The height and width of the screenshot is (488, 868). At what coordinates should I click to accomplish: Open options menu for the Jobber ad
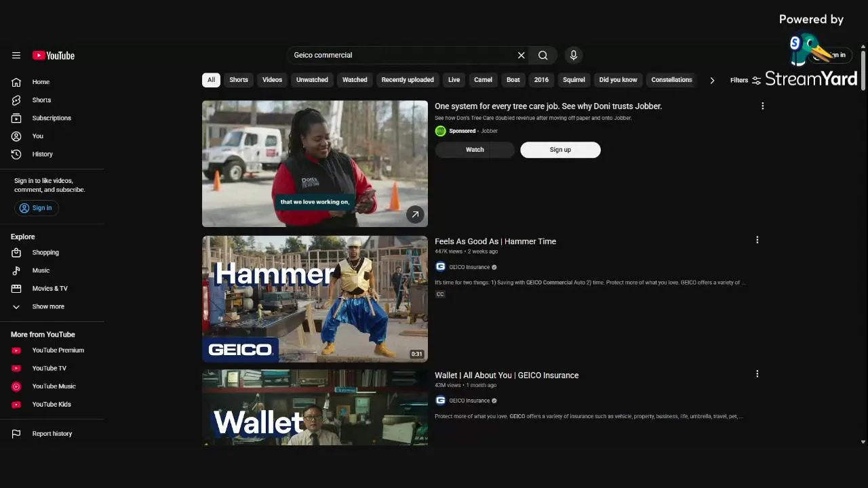pos(763,106)
